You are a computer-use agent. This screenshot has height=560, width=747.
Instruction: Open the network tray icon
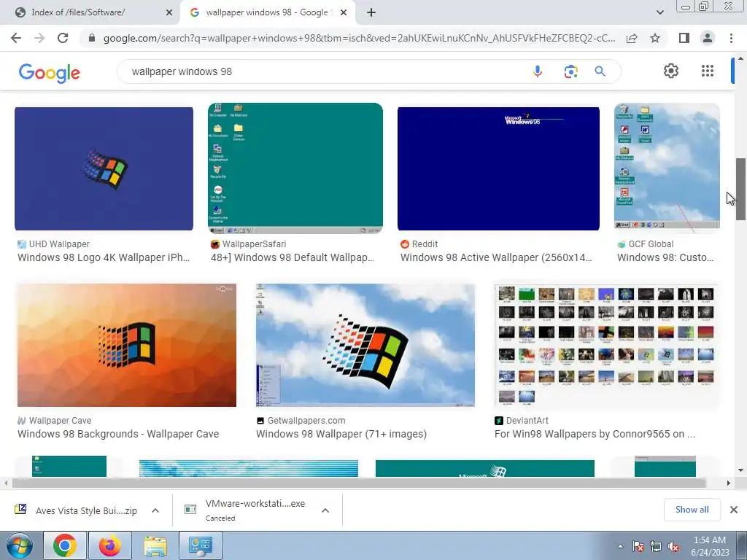656,546
